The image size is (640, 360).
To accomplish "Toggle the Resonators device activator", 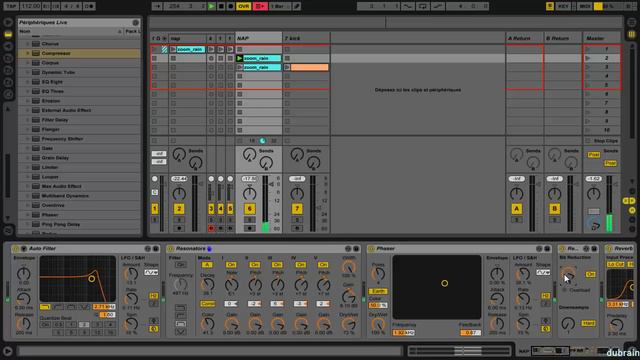I will point(171,249).
